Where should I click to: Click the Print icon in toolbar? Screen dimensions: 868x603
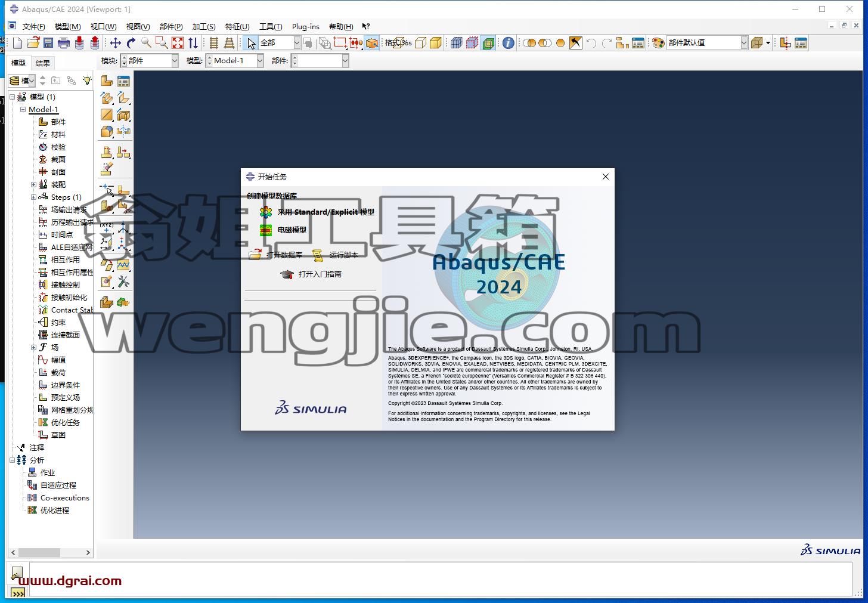tap(64, 43)
